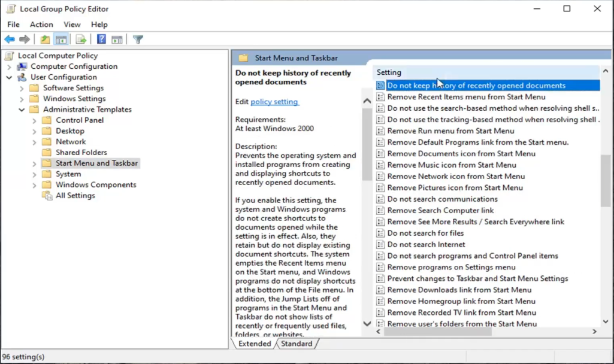Click policy icon beside Remove Run menu

380,131
